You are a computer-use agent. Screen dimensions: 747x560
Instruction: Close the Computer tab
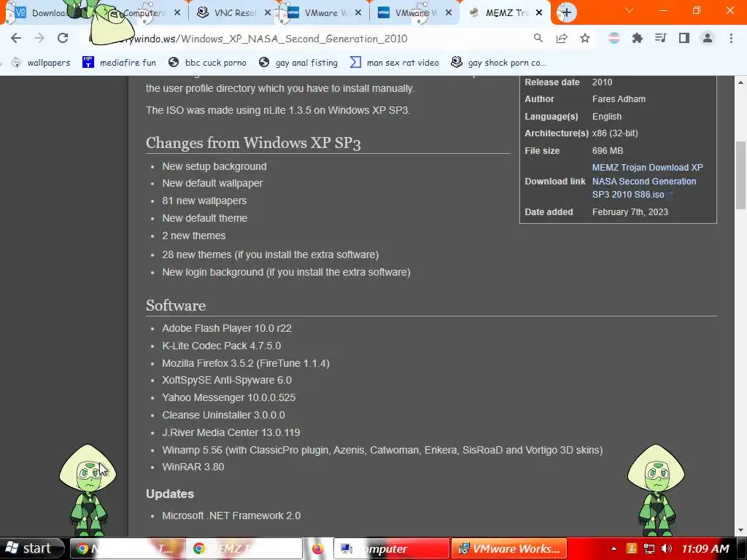point(177,13)
